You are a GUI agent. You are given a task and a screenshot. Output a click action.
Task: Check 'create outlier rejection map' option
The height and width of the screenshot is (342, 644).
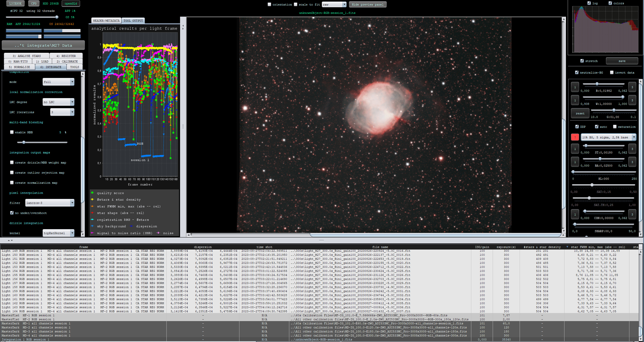tap(12, 172)
